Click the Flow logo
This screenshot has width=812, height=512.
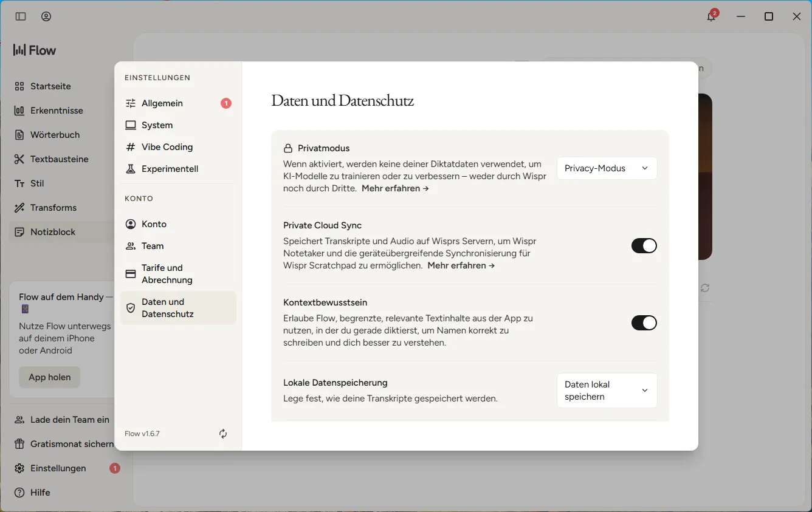[x=35, y=50]
